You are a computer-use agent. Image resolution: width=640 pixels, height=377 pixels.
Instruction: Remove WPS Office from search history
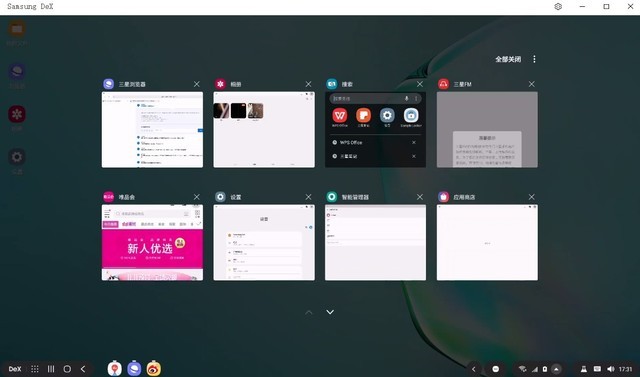[x=414, y=142]
